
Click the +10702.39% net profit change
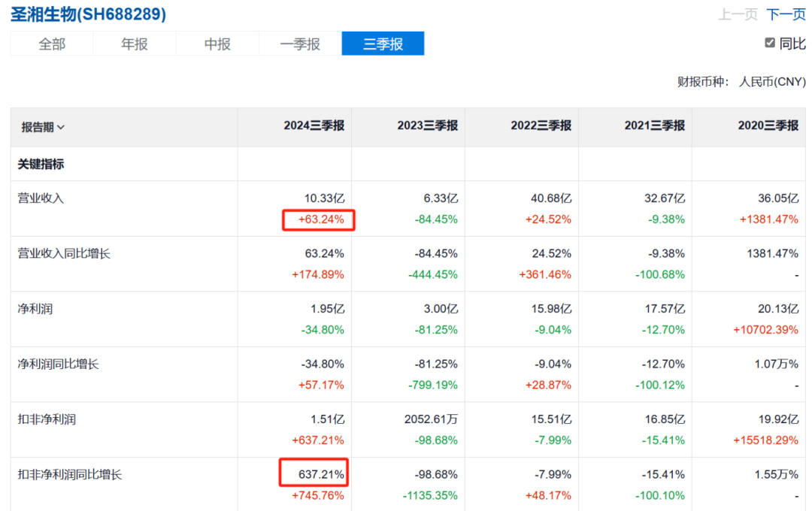tap(766, 331)
